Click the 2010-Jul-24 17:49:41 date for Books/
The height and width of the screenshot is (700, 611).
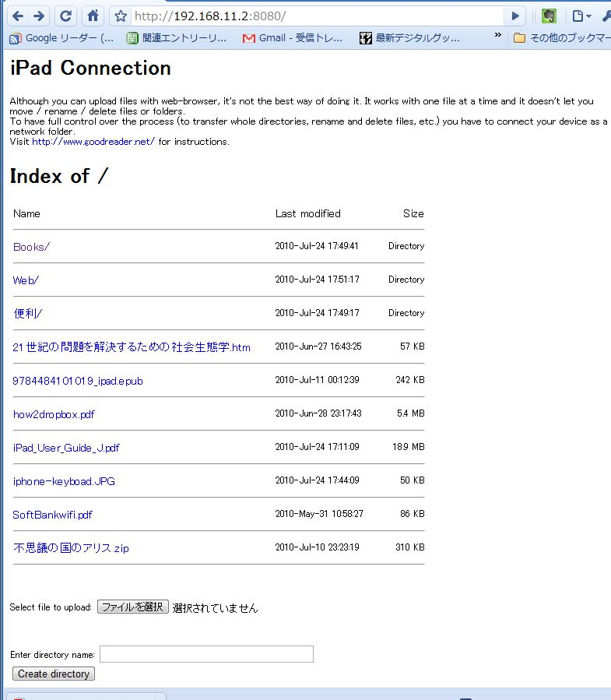317,246
